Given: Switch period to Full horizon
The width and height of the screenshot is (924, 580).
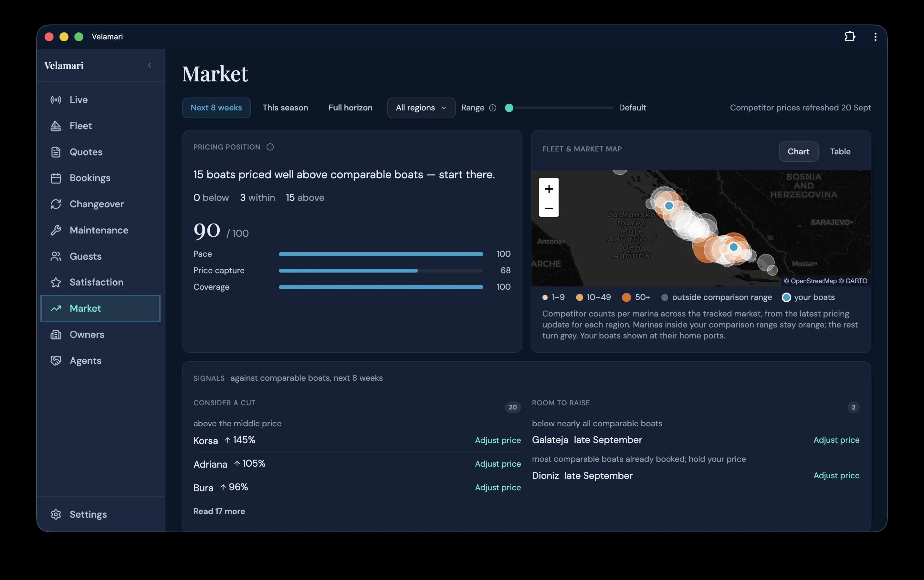Looking at the screenshot, I should tap(350, 108).
